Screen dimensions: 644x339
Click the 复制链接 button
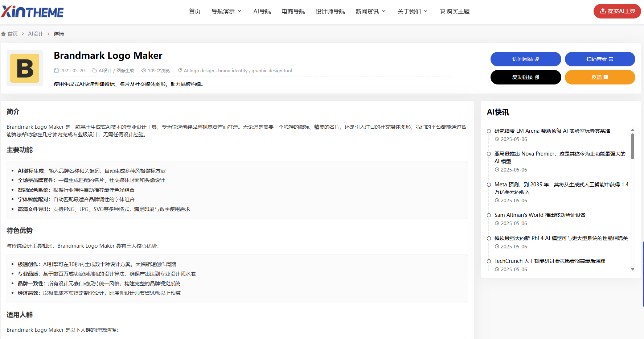(526, 77)
